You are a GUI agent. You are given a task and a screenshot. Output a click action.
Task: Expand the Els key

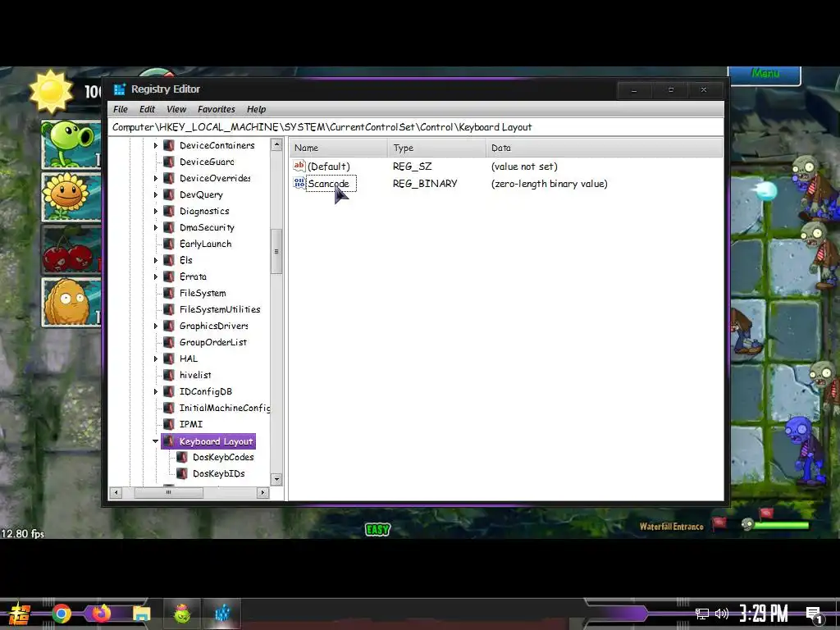tap(156, 260)
